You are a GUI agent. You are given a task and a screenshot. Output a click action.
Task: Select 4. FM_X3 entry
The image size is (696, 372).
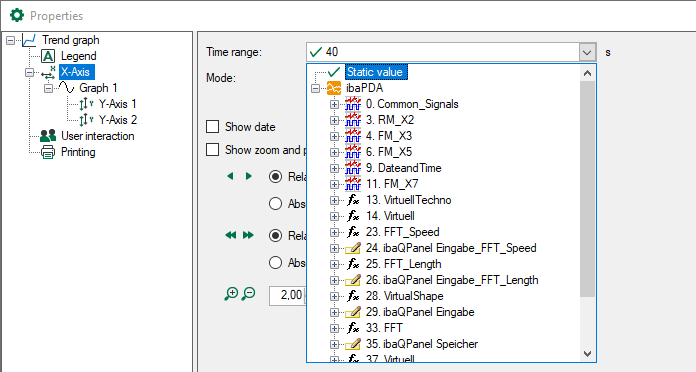389,136
